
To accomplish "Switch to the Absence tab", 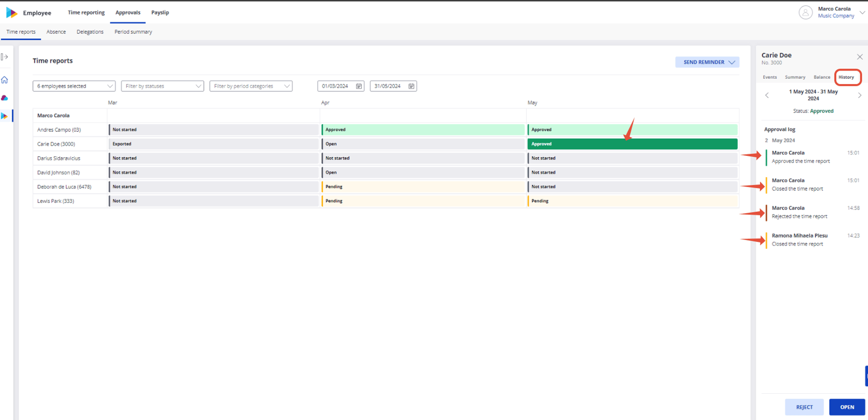I will click(x=56, y=32).
